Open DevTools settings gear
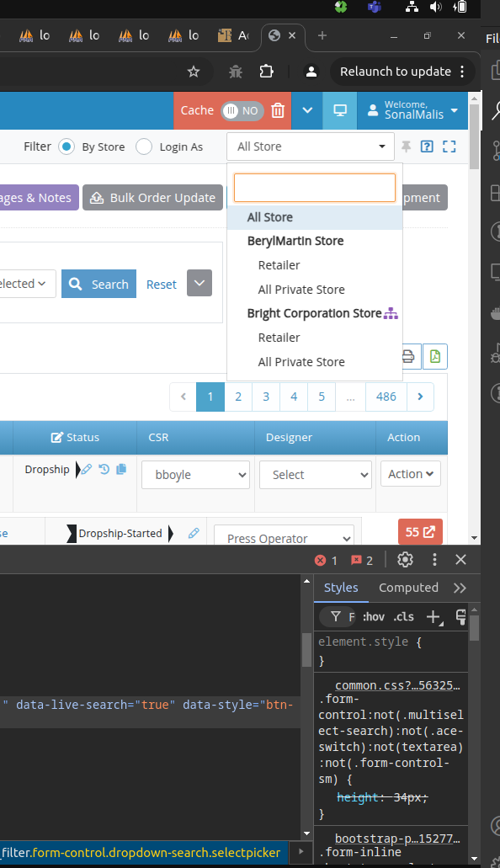500x868 pixels. click(406, 560)
